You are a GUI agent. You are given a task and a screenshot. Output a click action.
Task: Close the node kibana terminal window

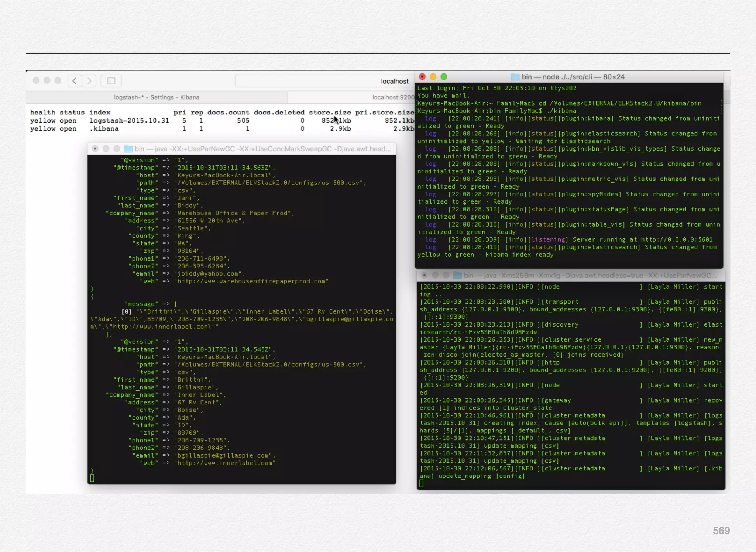point(422,77)
